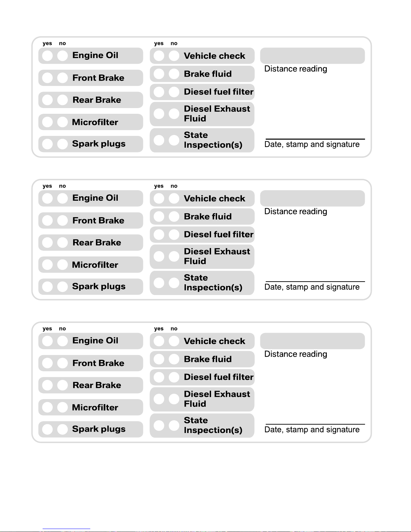Select yes for State Inspection(s) in second record
This screenshot has width=411, height=532.
[x=159, y=283]
